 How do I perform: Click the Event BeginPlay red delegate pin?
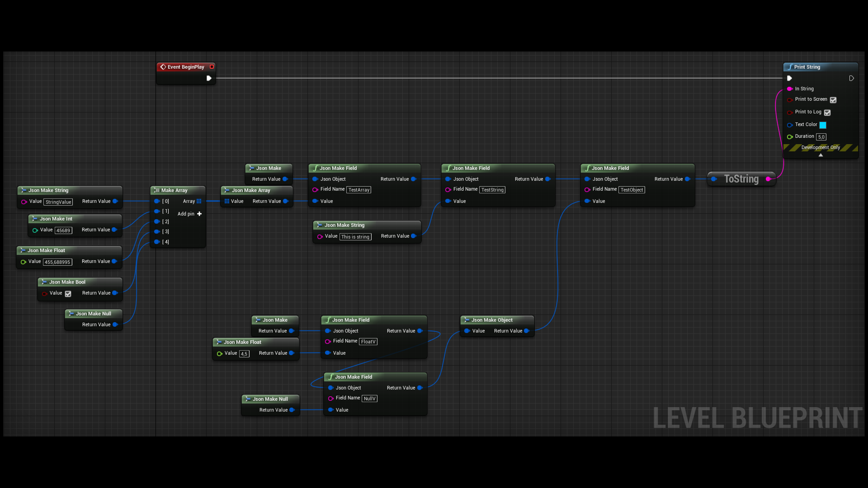click(x=212, y=67)
